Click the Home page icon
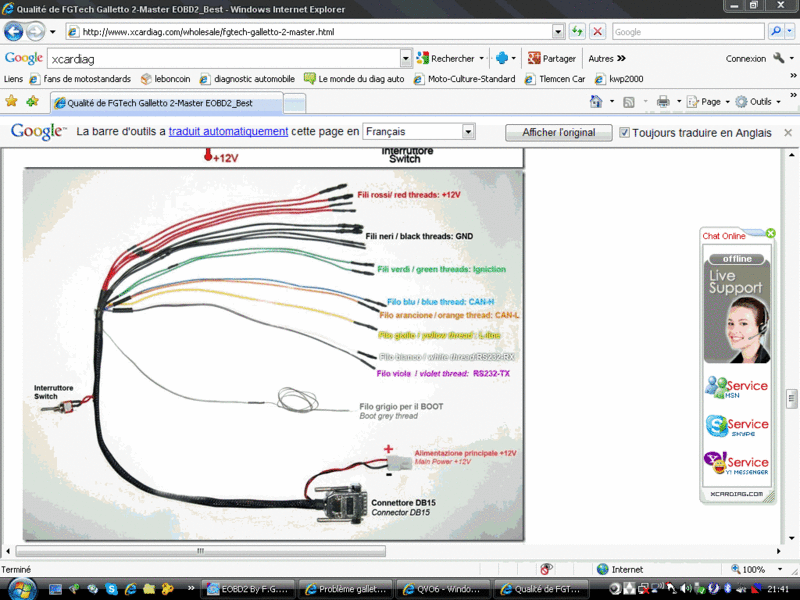 596,102
